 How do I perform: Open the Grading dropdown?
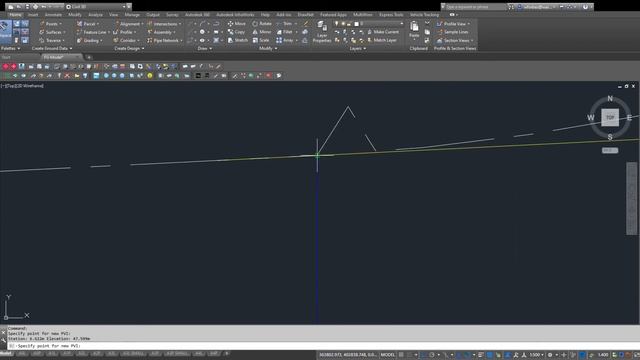click(89, 40)
